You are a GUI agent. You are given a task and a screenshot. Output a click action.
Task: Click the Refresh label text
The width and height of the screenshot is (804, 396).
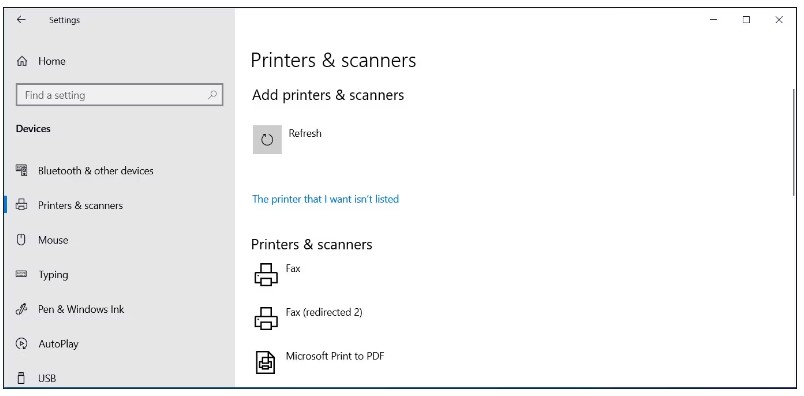click(x=305, y=133)
